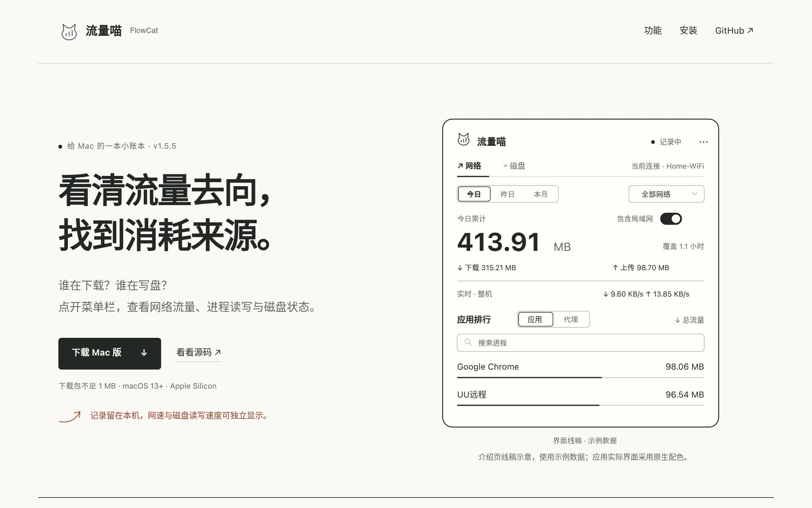This screenshot has height=508, width=812.
Task: Select the 今日 time range
Action: click(474, 194)
